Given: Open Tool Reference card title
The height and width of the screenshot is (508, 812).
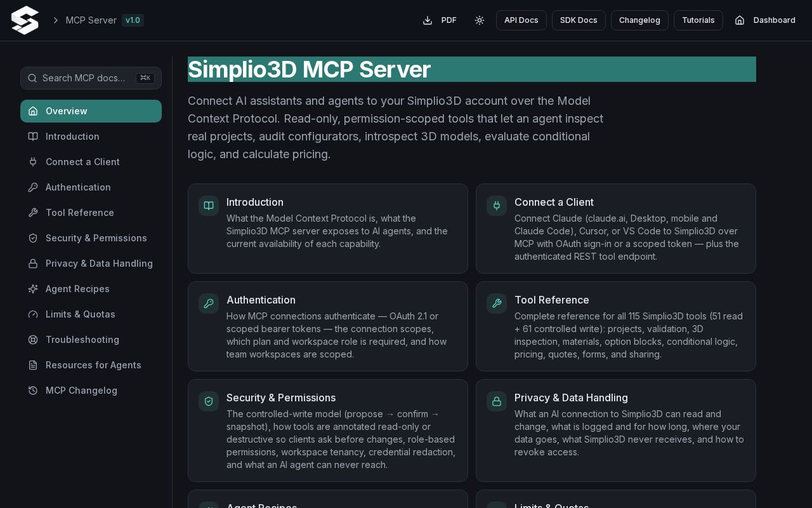Looking at the screenshot, I should [x=552, y=300].
